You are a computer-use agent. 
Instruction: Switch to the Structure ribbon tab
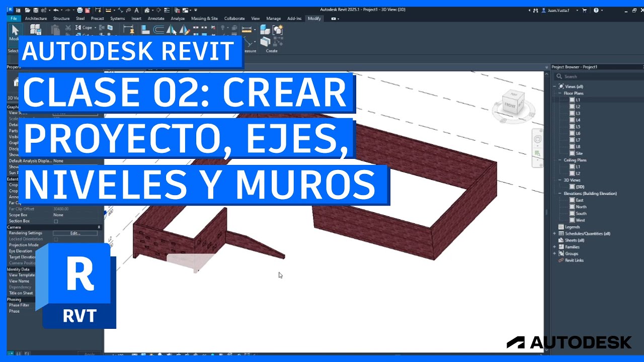[x=61, y=19]
